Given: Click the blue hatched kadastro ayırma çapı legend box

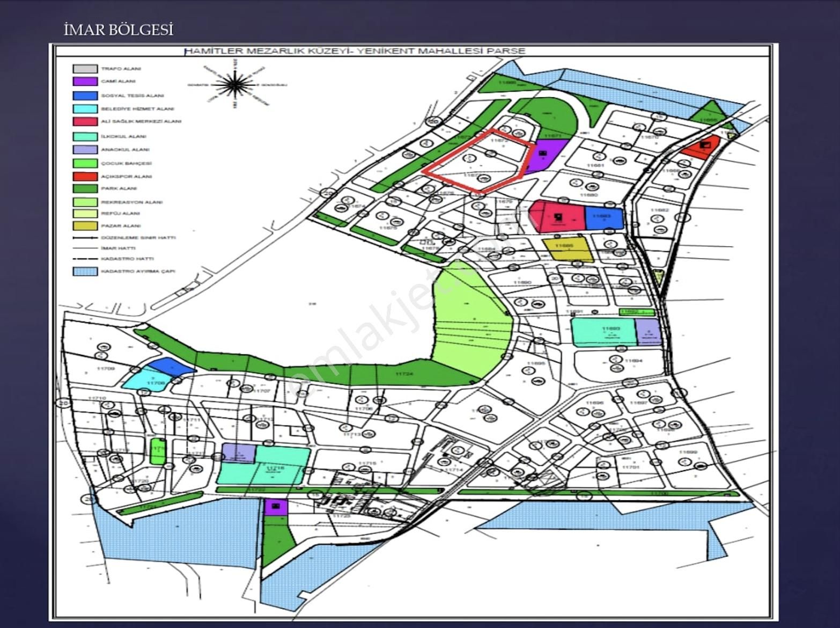Looking at the screenshot, I should (85, 271).
